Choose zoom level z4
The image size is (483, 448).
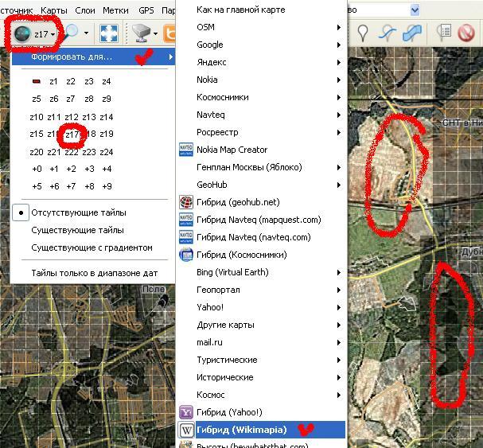[107, 81]
